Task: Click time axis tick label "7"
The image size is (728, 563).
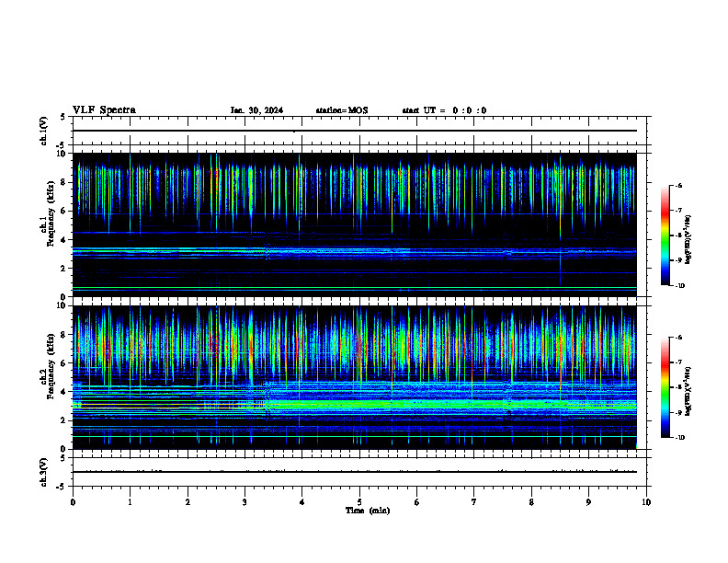Action: pyautogui.click(x=474, y=502)
